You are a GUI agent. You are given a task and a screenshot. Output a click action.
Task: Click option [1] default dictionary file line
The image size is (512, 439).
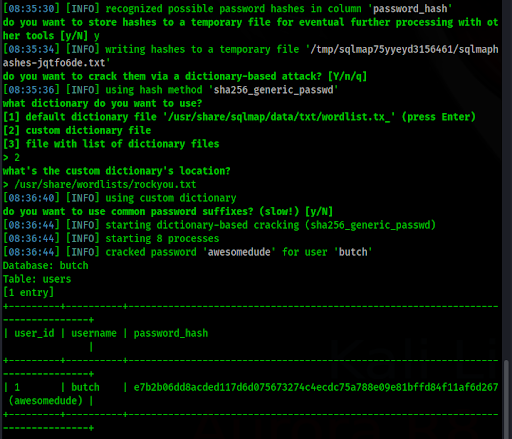239,117
